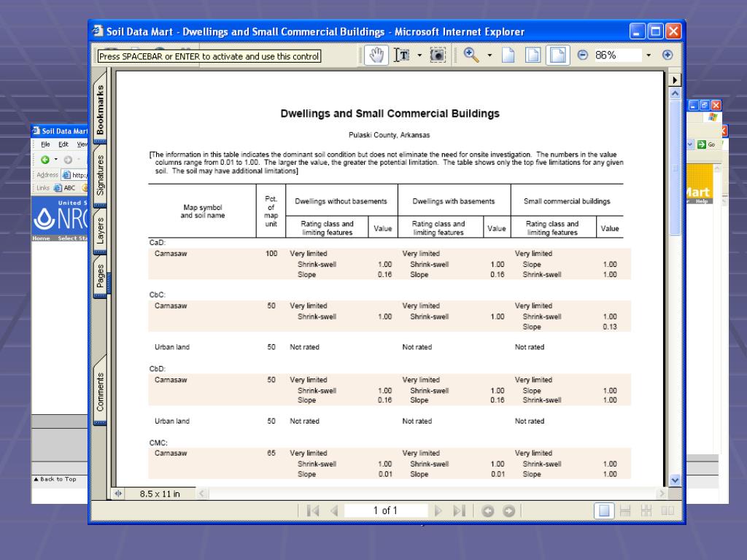Open the Pages side tab

click(x=100, y=276)
